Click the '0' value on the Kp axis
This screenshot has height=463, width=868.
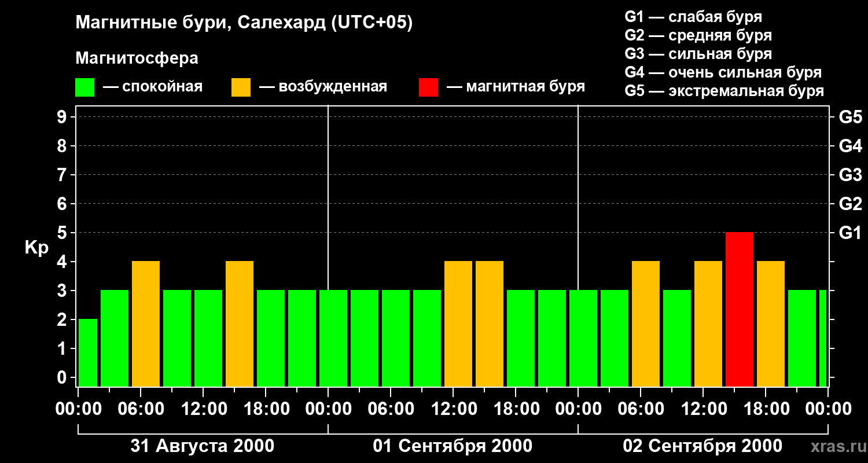tap(63, 377)
